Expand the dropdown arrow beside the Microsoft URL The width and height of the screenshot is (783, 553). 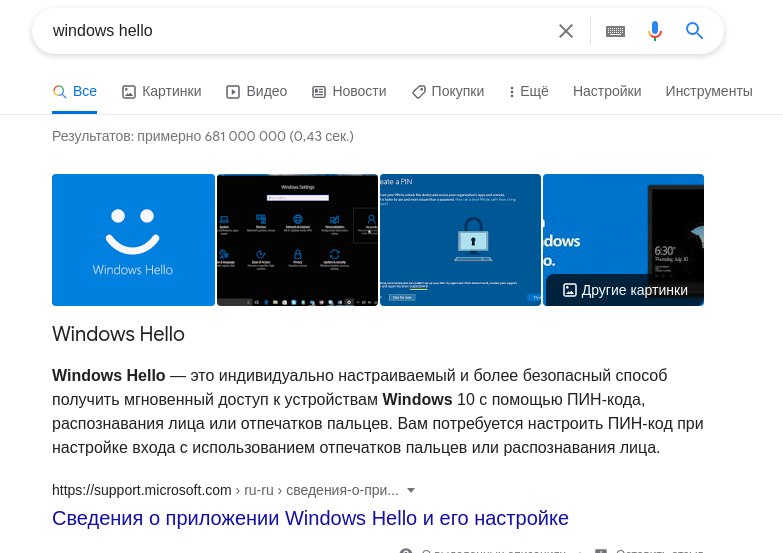pyautogui.click(x=411, y=491)
